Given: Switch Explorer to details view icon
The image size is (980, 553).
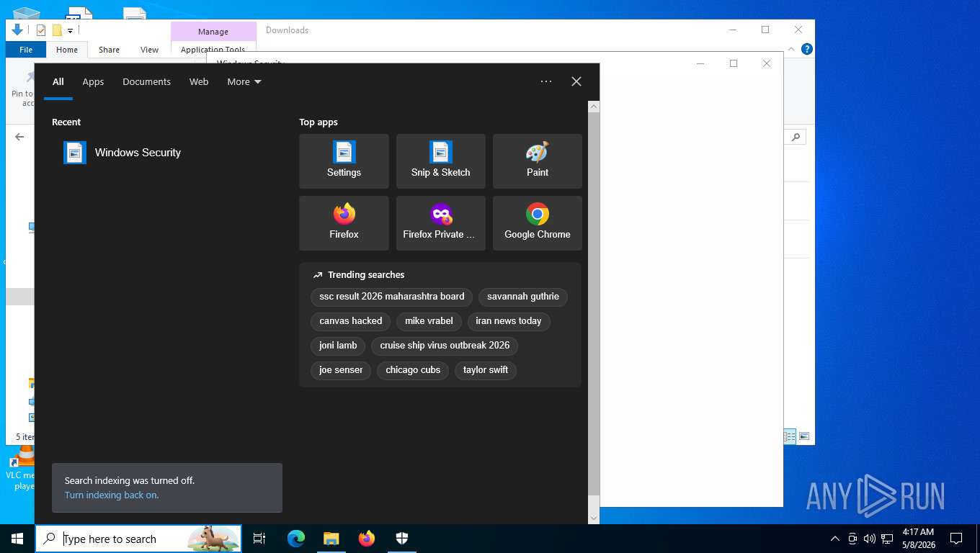Looking at the screenshot, I should tap(790, 436).
